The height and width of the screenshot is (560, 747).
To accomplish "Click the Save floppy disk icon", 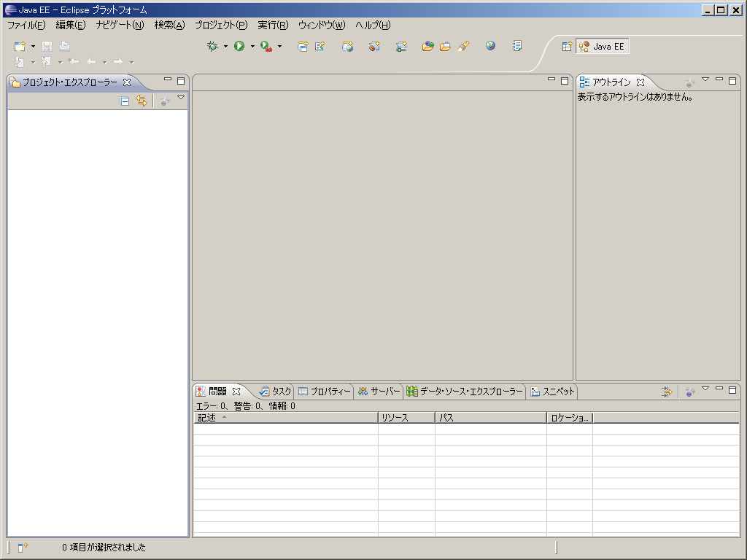I will [x=47, y=46].
